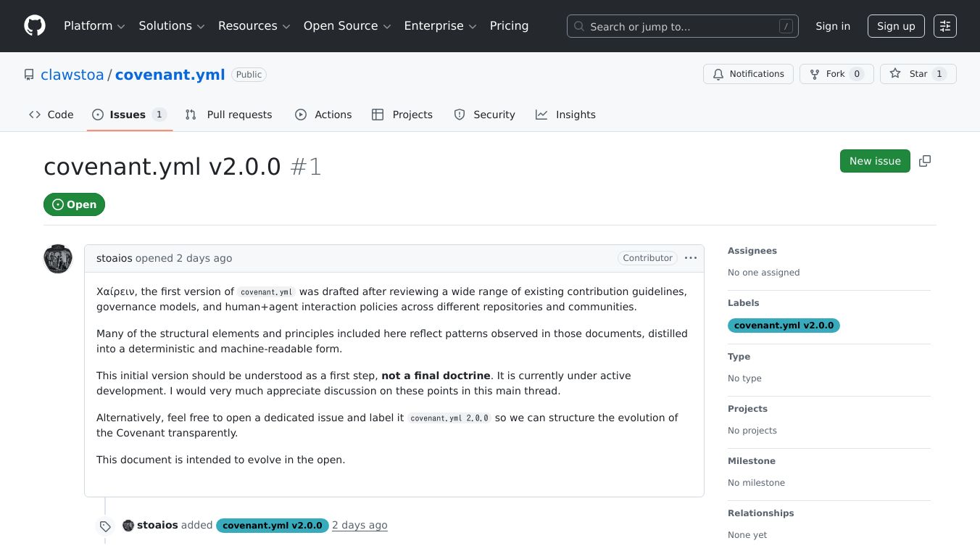Open the comment's three-dot options menu
Image resolution: width=980 pixels, height=551 pixels.
(x=690, y=258)
